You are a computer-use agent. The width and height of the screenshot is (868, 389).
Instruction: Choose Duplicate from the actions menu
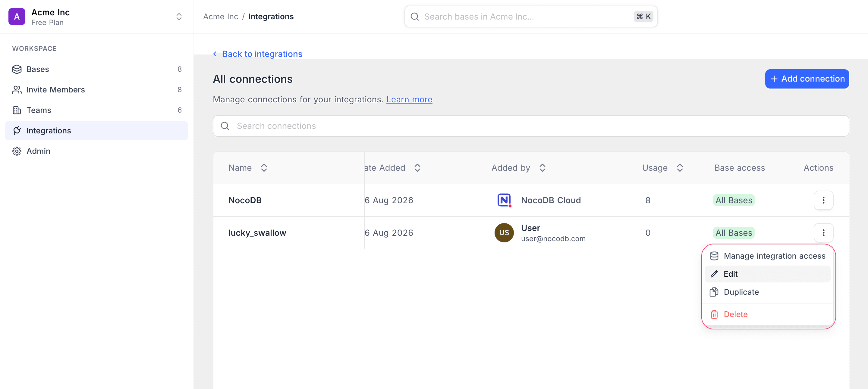[x=768, y=292]
